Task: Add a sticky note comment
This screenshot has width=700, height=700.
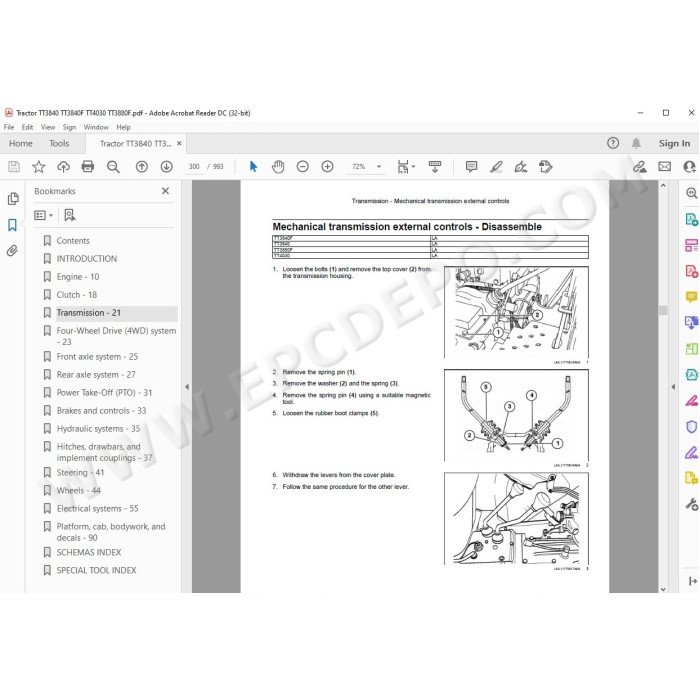Action: (471, 167)
